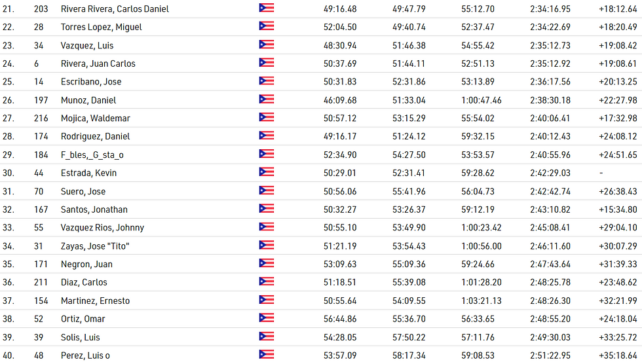
Task: Click the flag beside Santos, Jonathan
Action: (266, 209)
